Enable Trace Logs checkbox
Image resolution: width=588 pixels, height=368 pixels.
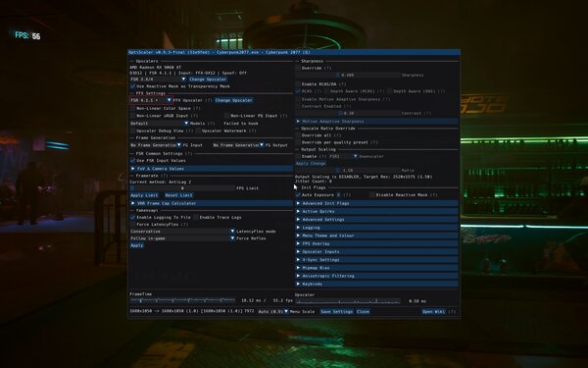195,217
